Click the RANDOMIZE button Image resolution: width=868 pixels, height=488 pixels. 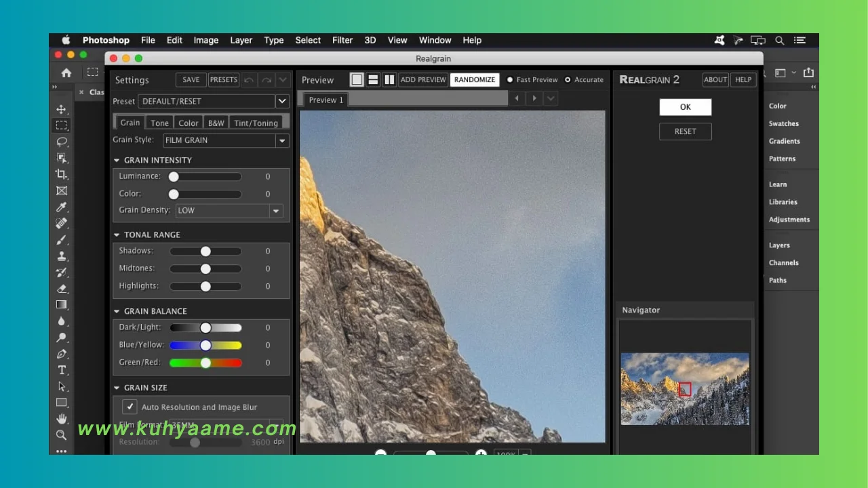(475, 80)
